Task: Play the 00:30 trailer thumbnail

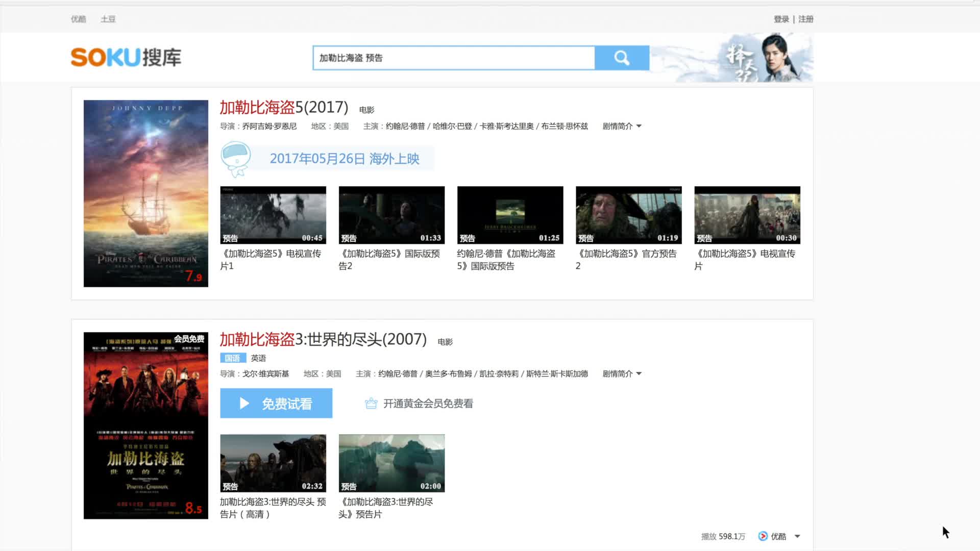Action: pos(747,215)
